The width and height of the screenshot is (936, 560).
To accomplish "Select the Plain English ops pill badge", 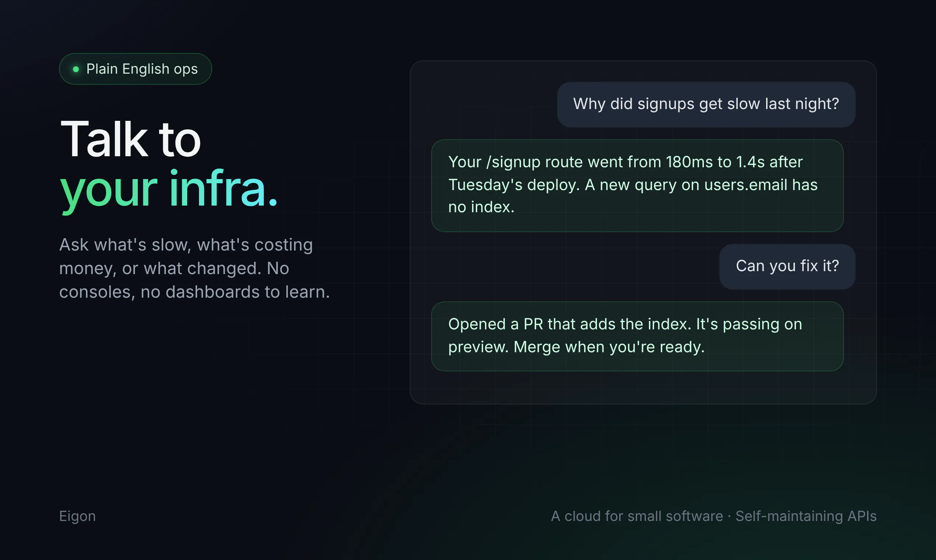I will tap(136, 69).
